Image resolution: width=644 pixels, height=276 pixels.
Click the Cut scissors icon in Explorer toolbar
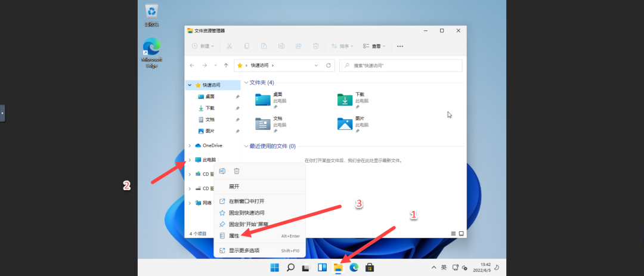coord(230,46)
